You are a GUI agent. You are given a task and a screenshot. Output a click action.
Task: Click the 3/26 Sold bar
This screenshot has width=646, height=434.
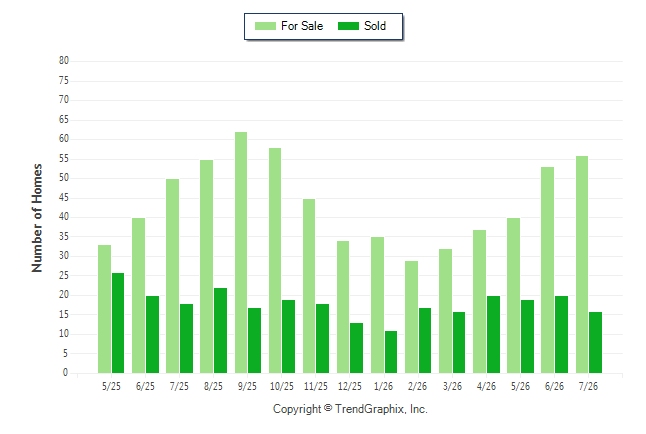459,343
